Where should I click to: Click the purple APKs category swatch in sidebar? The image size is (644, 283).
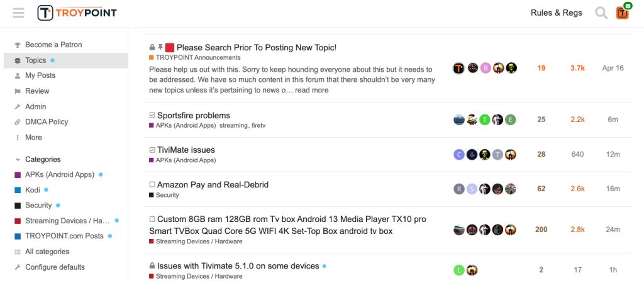[18, 175]
